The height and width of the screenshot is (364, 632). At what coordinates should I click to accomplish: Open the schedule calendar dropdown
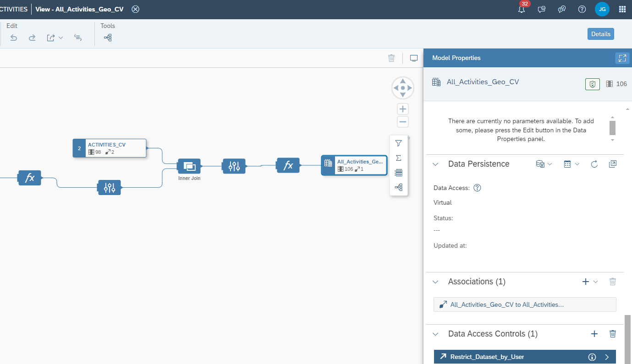point(577,163)
